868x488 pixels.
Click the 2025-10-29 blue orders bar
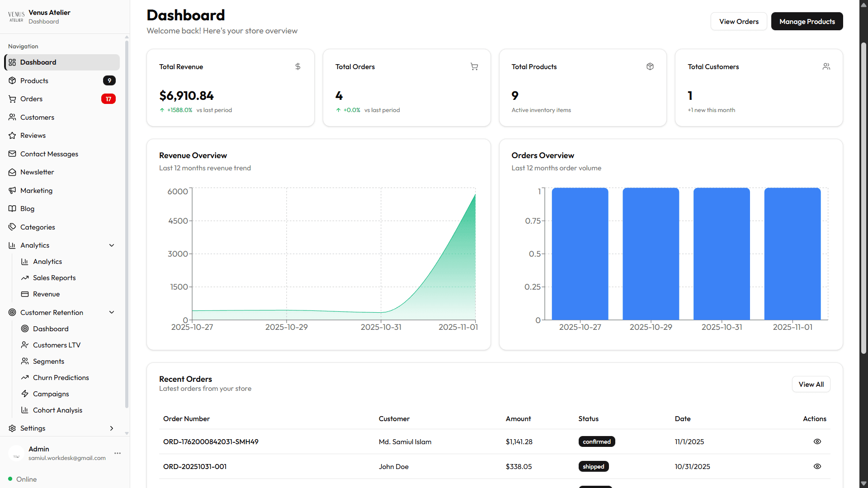[x=651, y=254]
